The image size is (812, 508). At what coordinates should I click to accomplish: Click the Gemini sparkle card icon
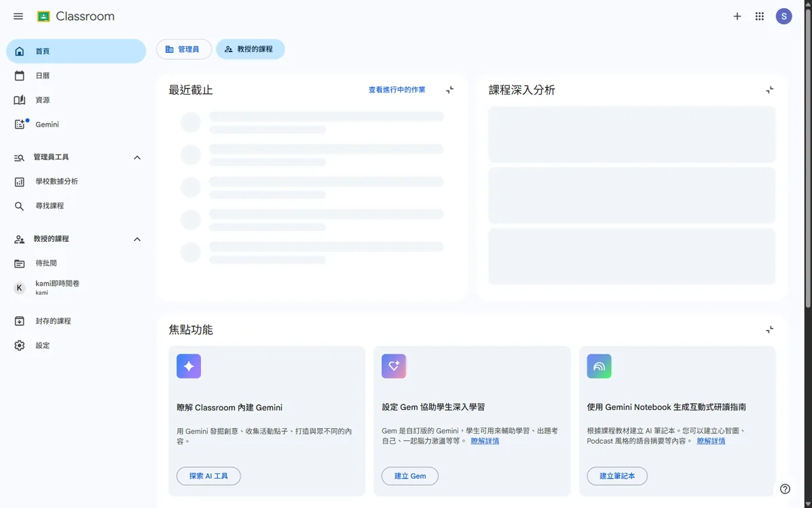[189, 366]
